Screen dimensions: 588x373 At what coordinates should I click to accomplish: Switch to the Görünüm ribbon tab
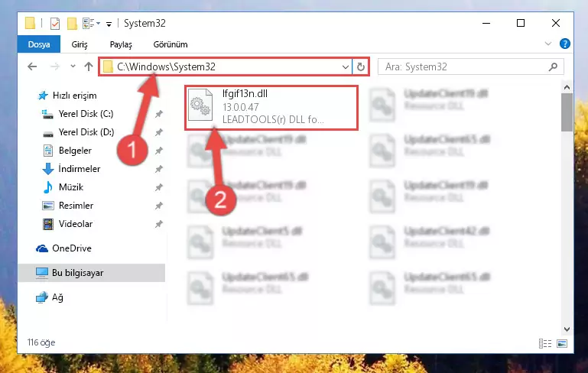[171, 44]
